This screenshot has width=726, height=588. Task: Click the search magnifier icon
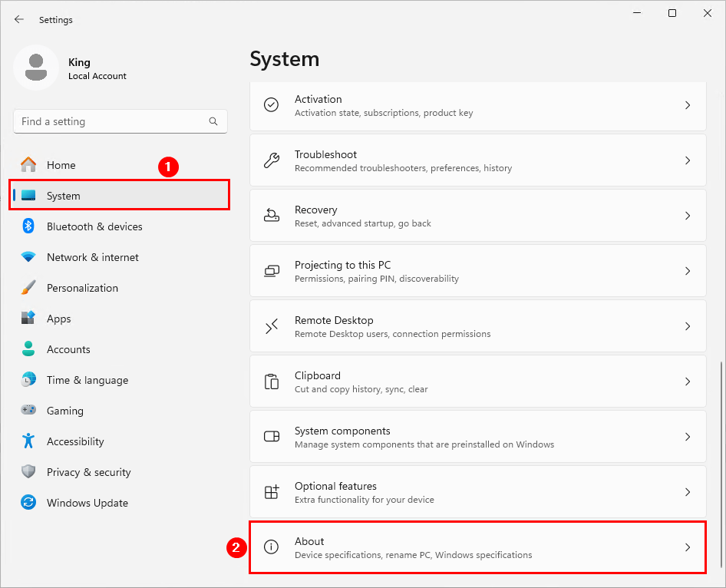click(x=213, y=121)
